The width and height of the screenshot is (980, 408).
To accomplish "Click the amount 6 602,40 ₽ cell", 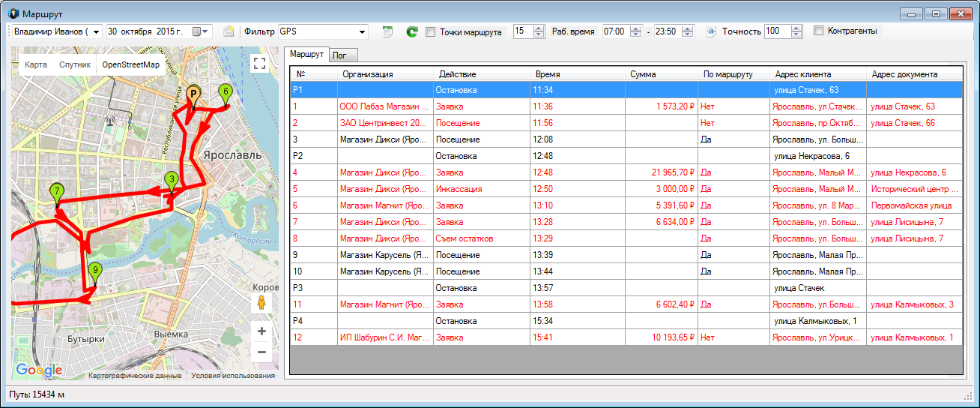I will tap(662, 304).
